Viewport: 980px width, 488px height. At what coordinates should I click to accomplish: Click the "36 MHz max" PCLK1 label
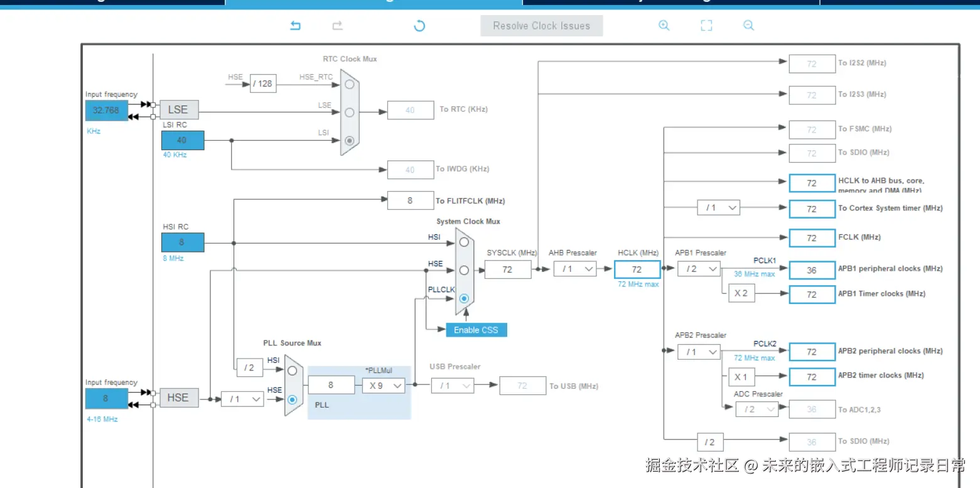tap(755, 274)
